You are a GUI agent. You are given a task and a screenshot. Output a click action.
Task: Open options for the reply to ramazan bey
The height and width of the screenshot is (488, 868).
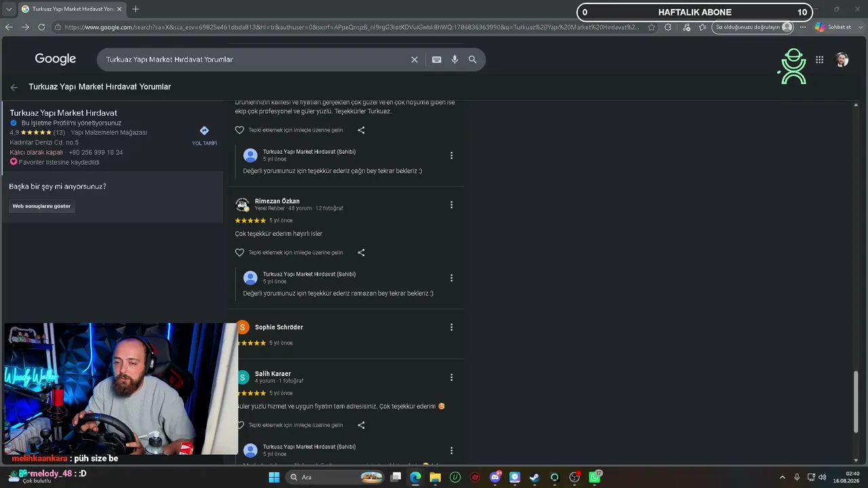point(452,278)
